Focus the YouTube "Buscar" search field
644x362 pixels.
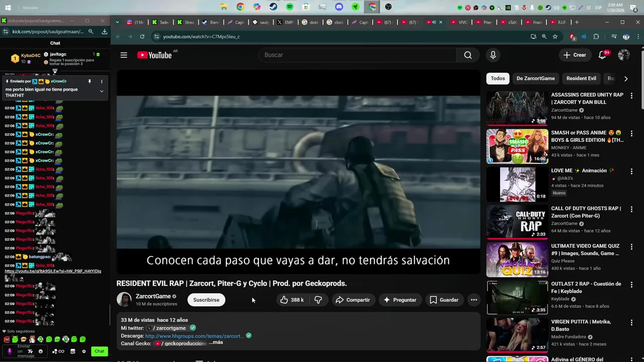[357, 55]
